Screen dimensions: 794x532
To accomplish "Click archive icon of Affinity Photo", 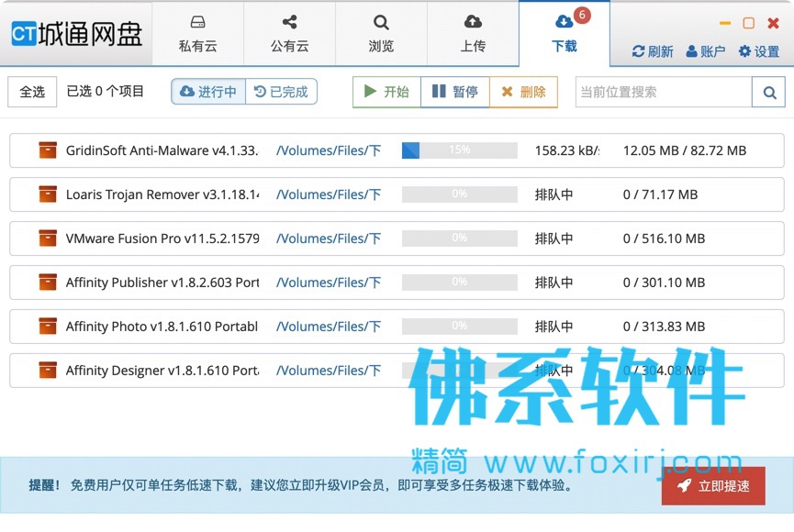I will click(48, 327).
